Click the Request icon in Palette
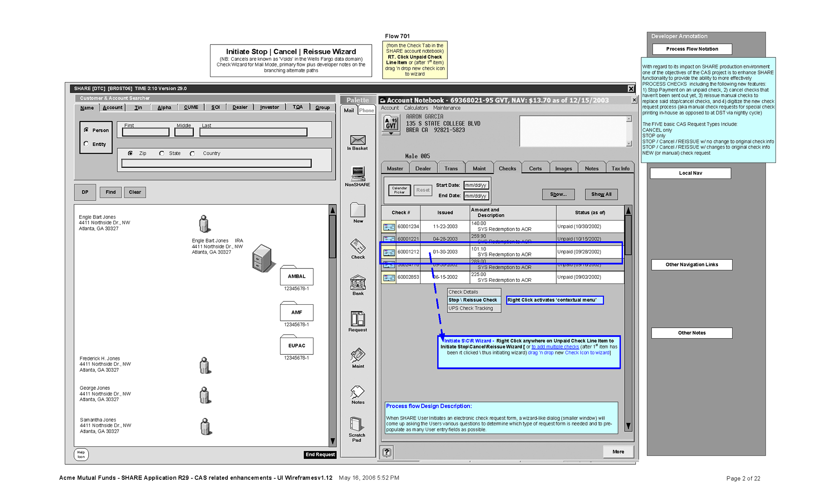The height and width of the screenshot is (504, 830). [x=358, y=319]
